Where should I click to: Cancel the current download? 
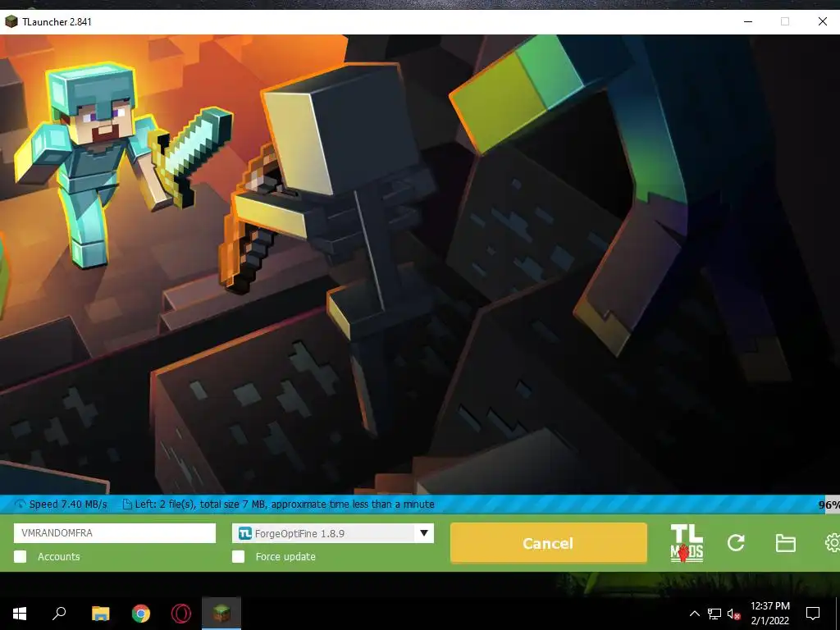(549, 543)
